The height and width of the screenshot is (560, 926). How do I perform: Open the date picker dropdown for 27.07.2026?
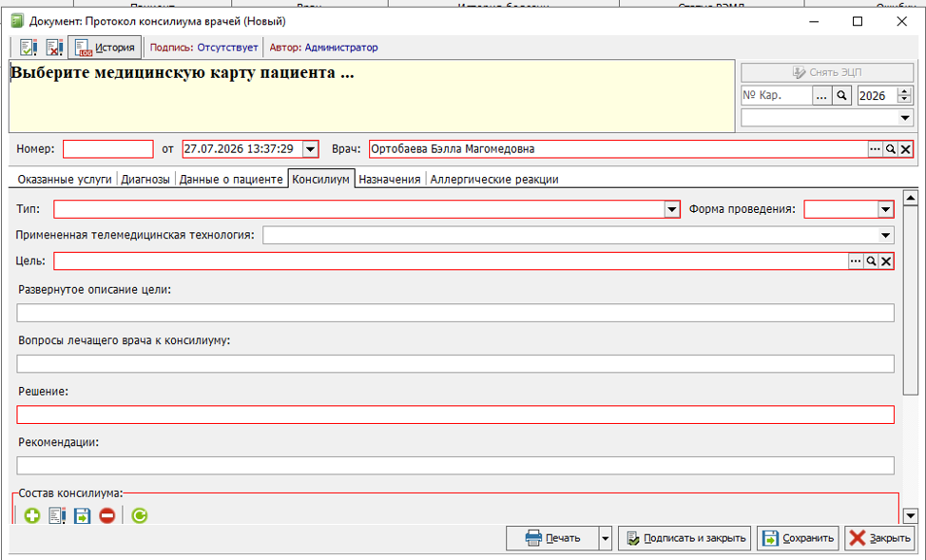311,149
